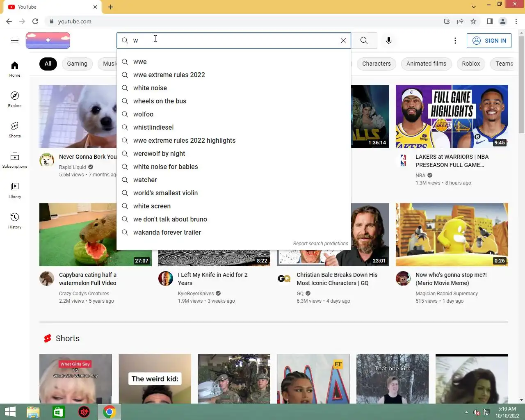This screenshot has width=525, height=420.
Task: Open "I Left My Knife in Acid" title
Action: pyautogui.click(x=213, y=279)
